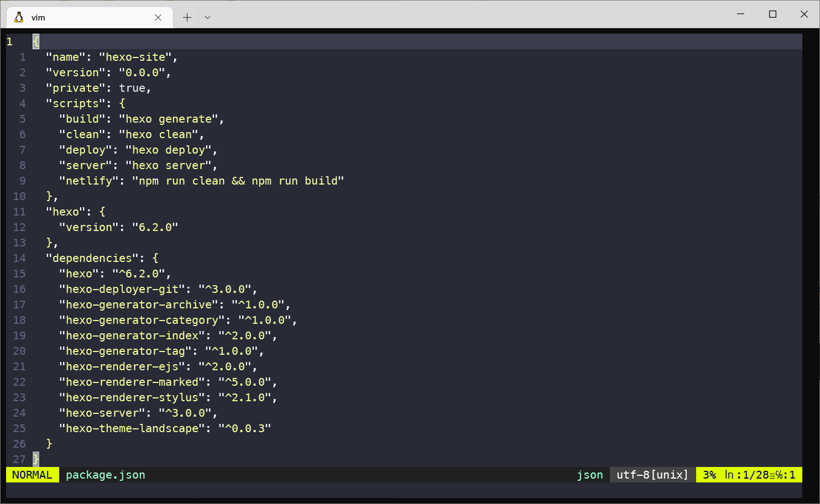This screenshot has height=504, width=820.
Task: Click the json filetype indicator
Action: (590, 475)
